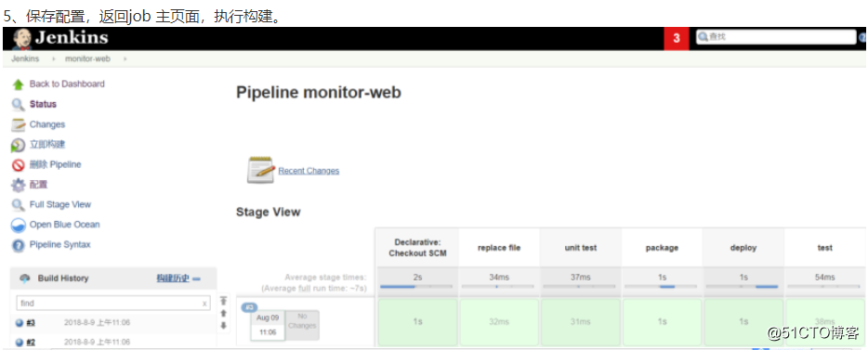The image size is (868, 350).
Task: Click the Build History weather cloud icon
Action: pos(25,279)
